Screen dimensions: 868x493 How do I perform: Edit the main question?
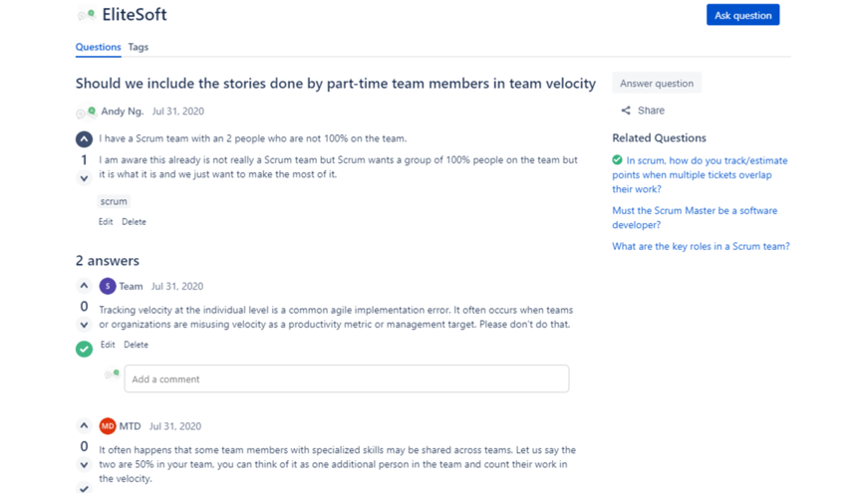point(106,222)
